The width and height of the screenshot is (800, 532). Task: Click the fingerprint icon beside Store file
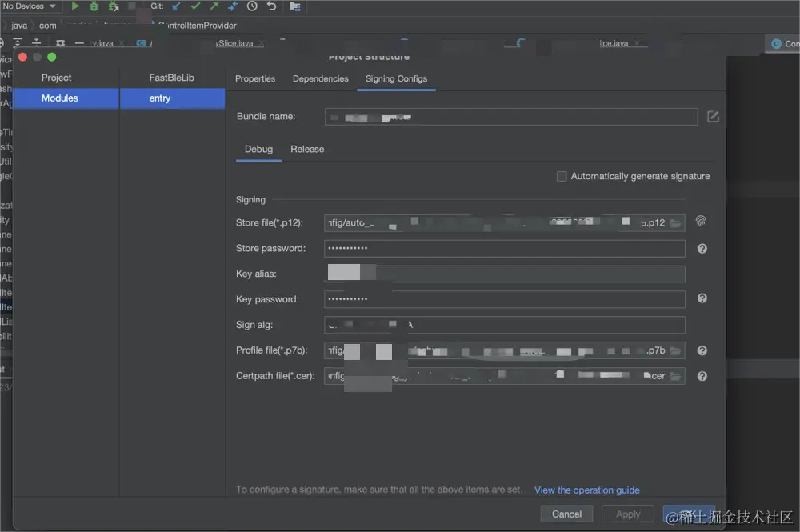click(x=701, y=221)
